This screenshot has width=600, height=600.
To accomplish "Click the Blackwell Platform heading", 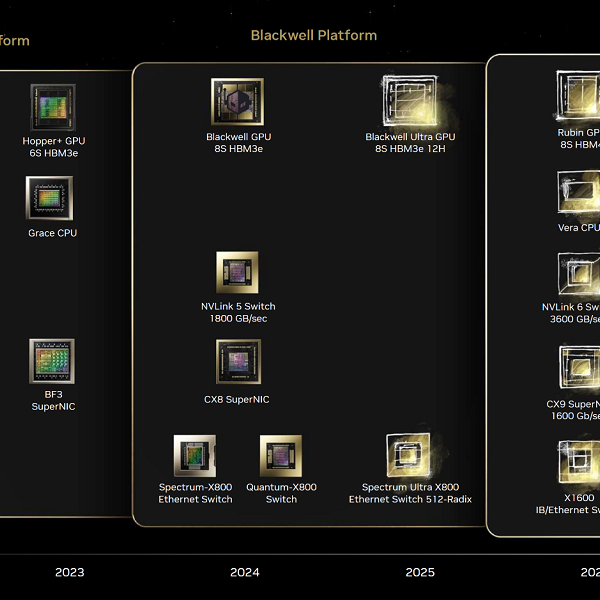I will click(314, 36).
